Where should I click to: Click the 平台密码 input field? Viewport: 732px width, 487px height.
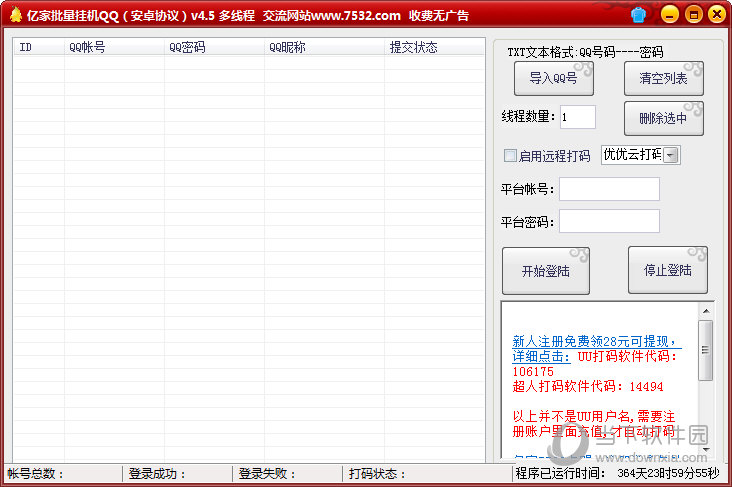[x=609, y=221]
